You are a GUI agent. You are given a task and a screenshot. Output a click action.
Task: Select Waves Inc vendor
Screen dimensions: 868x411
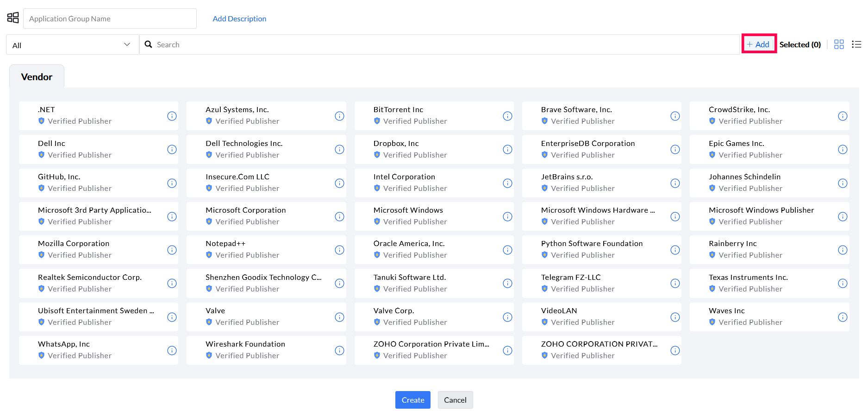tap(769, 317)
